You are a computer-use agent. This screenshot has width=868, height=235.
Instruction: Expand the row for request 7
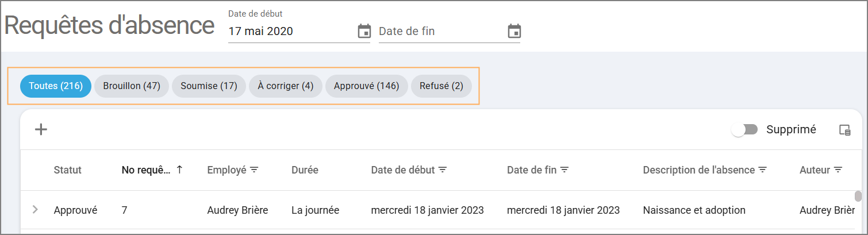coord(36,210)
